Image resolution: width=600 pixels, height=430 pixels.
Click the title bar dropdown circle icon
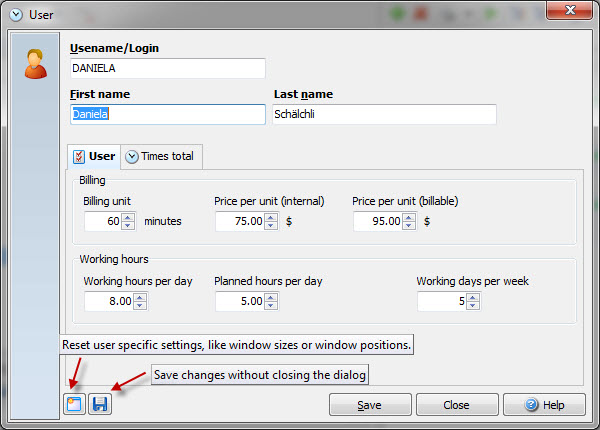(x=16, y=15)
